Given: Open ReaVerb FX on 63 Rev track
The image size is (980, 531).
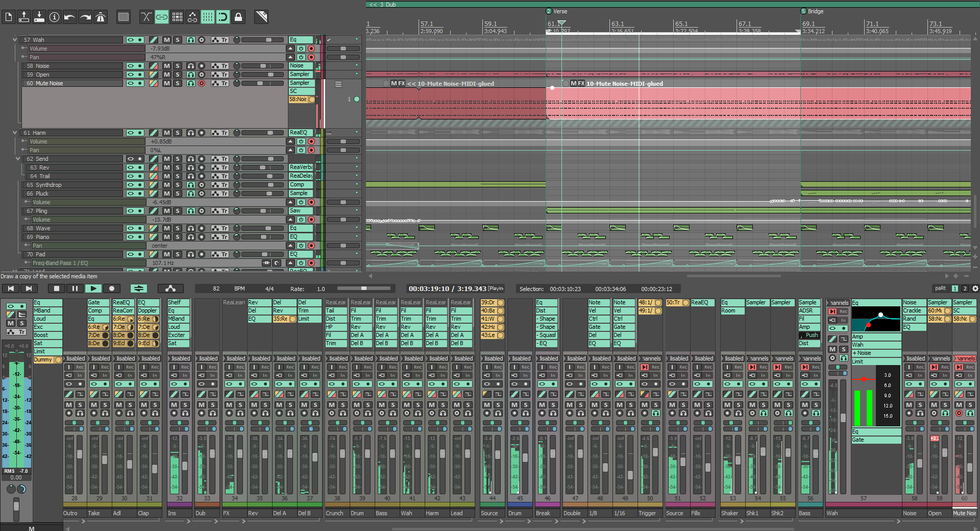Looking at the screenshot, I should pos(301,167).
